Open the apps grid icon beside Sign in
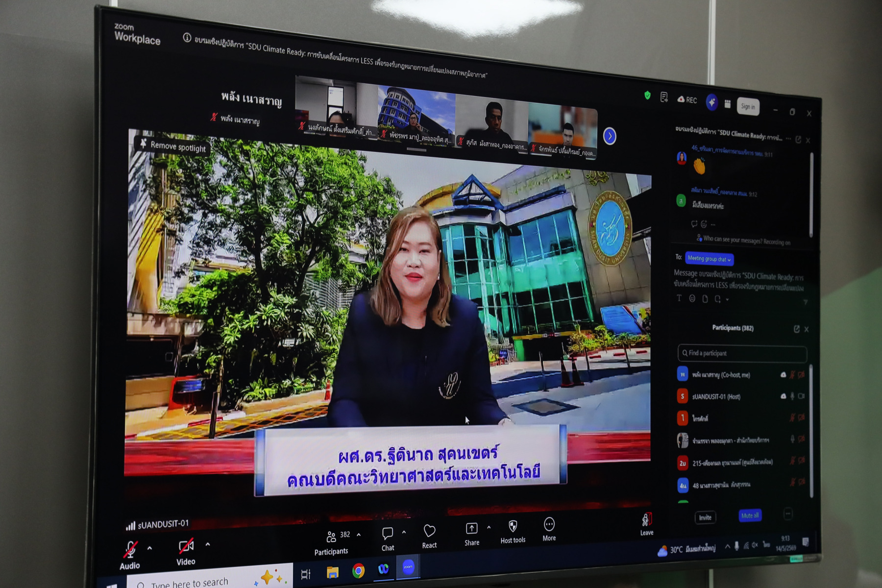This screenshot has height=588, width=882. pos(728,104)
